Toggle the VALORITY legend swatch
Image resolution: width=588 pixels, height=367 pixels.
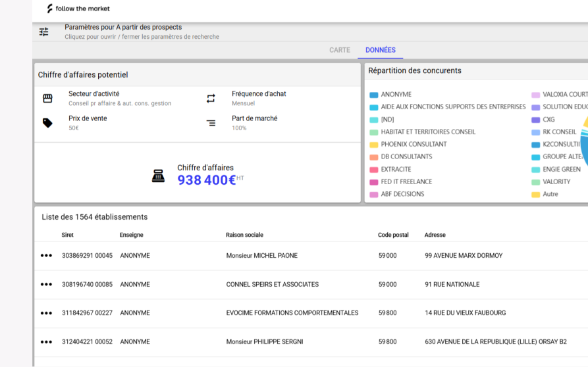pos(535,182)
